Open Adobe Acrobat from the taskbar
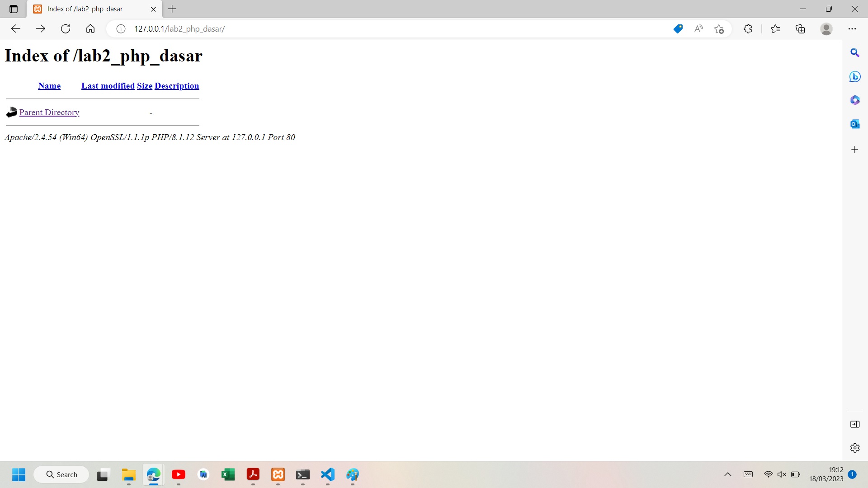The width and height of the screenshot is (868, 488). click(253, 474)
